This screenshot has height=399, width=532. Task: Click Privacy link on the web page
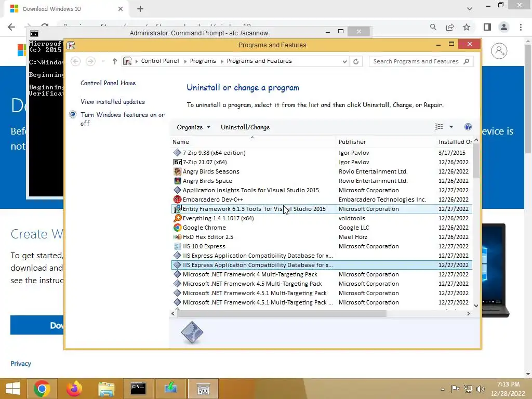[x=21, y=363]
